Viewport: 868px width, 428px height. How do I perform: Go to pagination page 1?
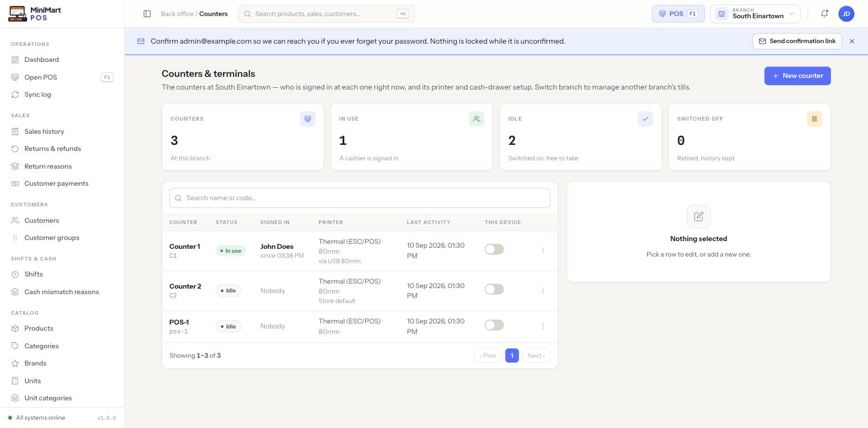[512, 356]
